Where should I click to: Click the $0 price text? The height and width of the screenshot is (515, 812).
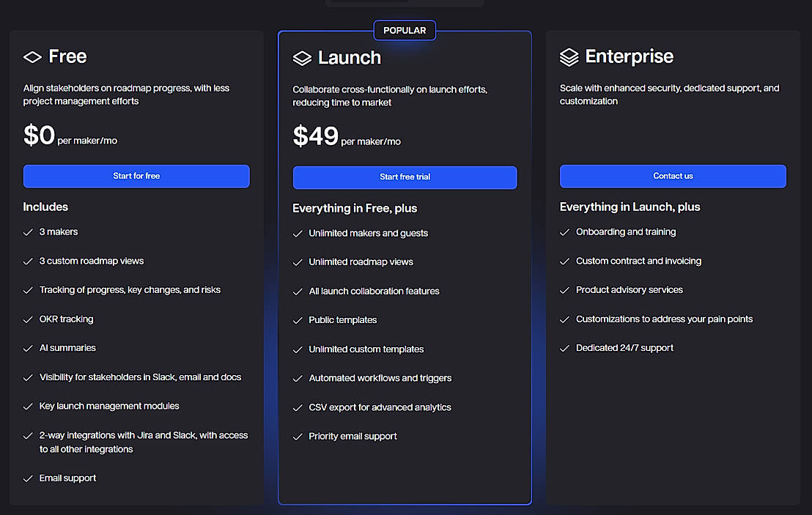tap(39, 135)
